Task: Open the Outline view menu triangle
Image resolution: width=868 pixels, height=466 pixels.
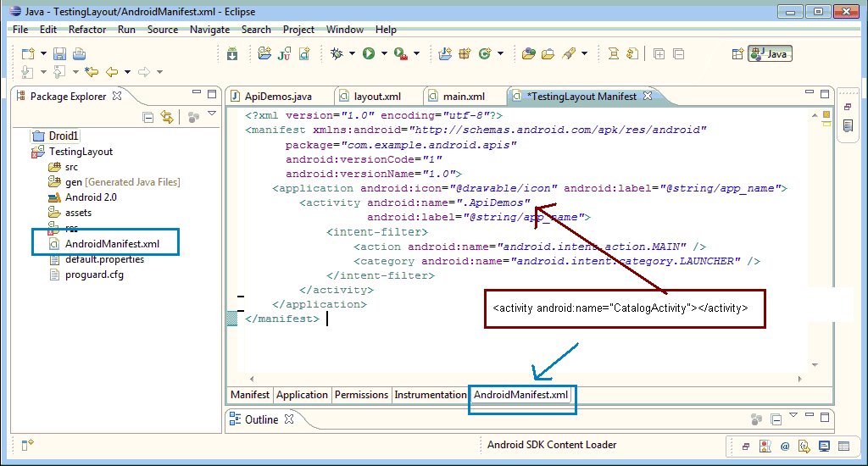Action: pyautogui.click(x=793, y=414)
